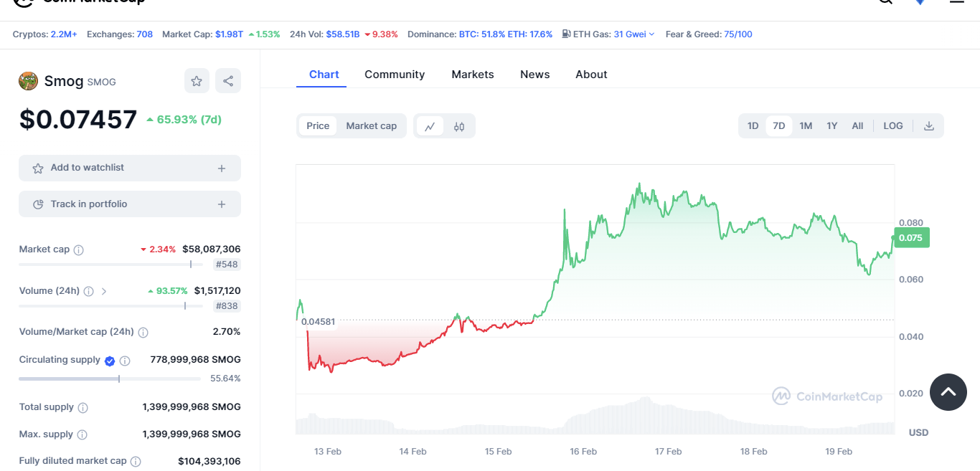The height and width of the screenshot is (471, 980).
Task: Open the ETH Gas 31 Gwei dropdown
Action: pyautogui.click(x=634, y=34)
